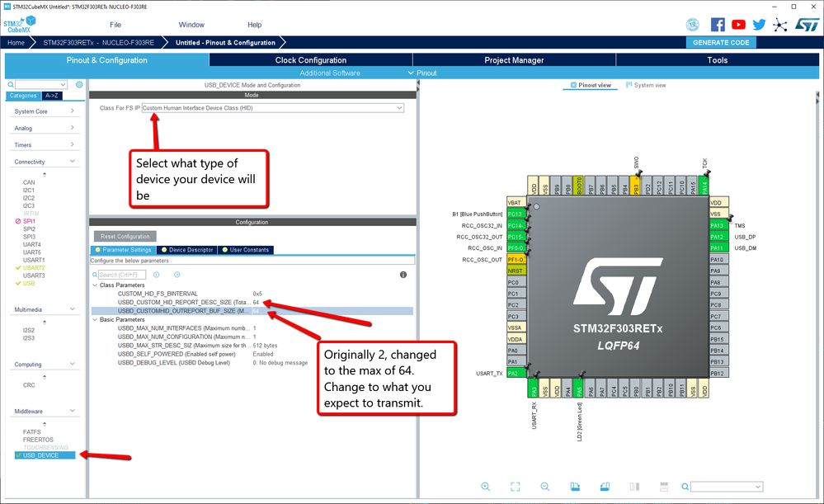824x504 pixels.
Task: Zoom in on the chip pinout view
Action: pyautogui.click(x=486, y=487)
